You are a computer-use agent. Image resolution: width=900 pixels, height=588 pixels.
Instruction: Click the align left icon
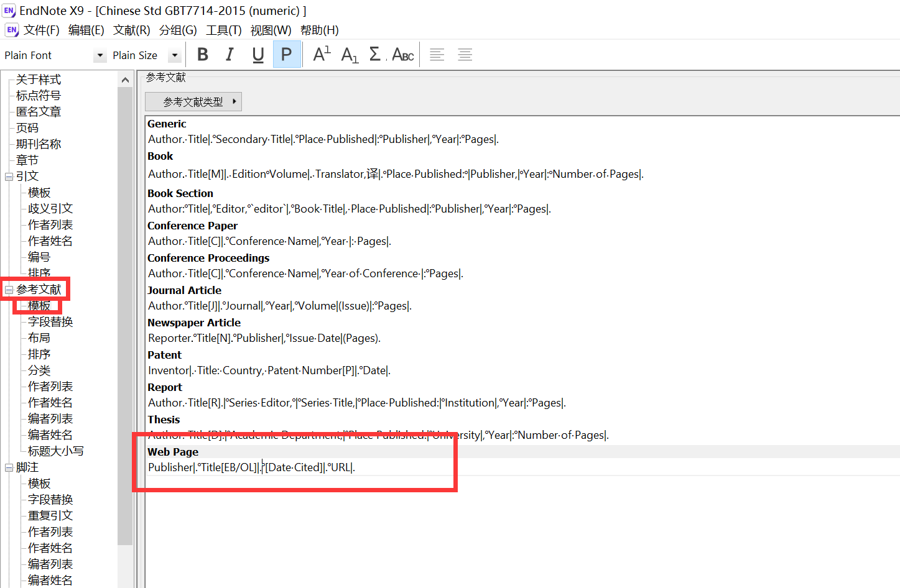click(x=437, y=55)
